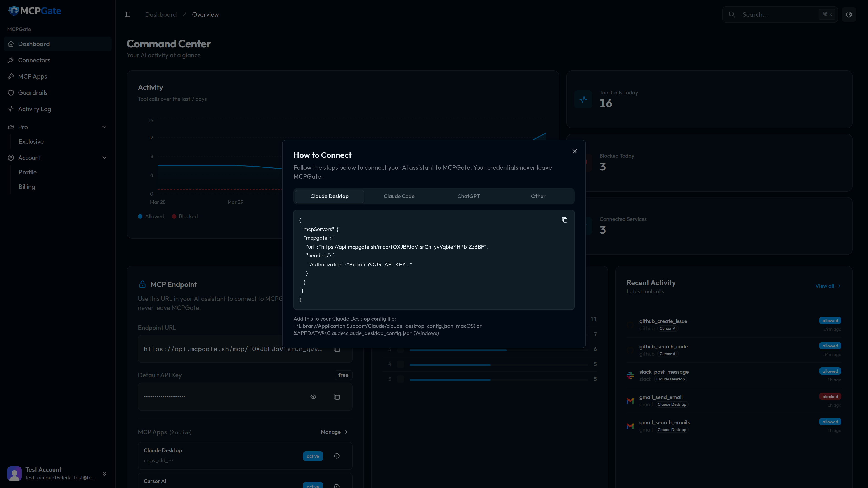This screenshot has height=488, width=868.
Task: Copy the Endpoint URL
Action: 337,349
